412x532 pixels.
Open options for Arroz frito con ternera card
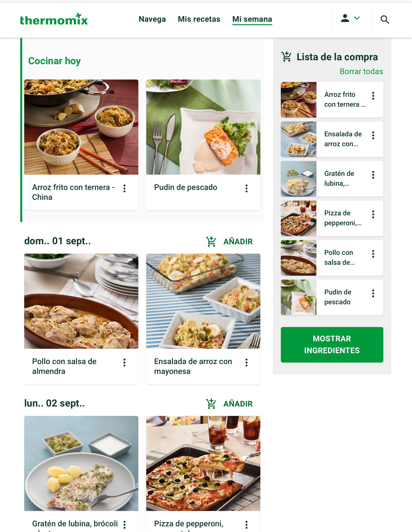click(x=124, y=188)
